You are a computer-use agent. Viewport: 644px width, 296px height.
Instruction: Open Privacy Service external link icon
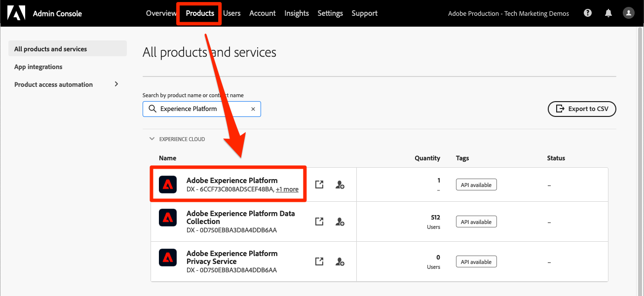(319, 261)
